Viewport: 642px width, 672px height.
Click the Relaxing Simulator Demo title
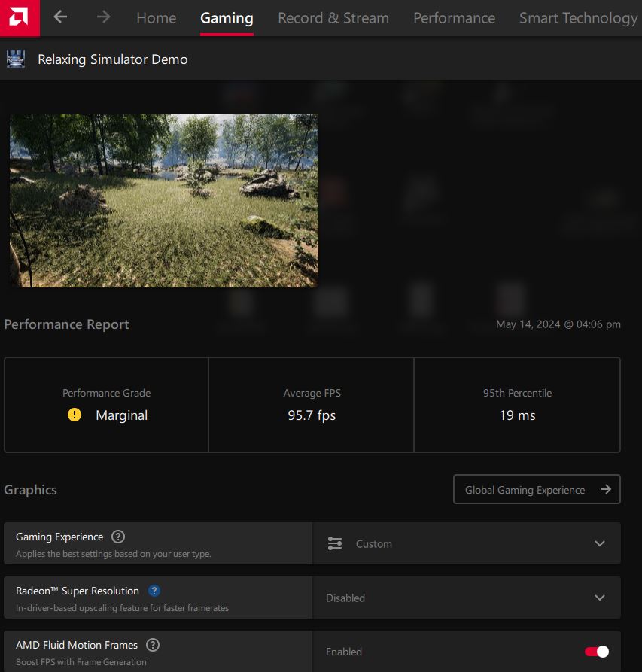113,59
